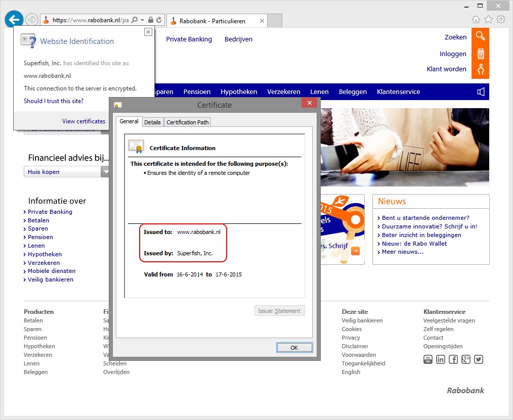Image resolution: width=513 pixels, height=420 pixels.
Task: Open English link in footer
Action: (x=351, y=372)
